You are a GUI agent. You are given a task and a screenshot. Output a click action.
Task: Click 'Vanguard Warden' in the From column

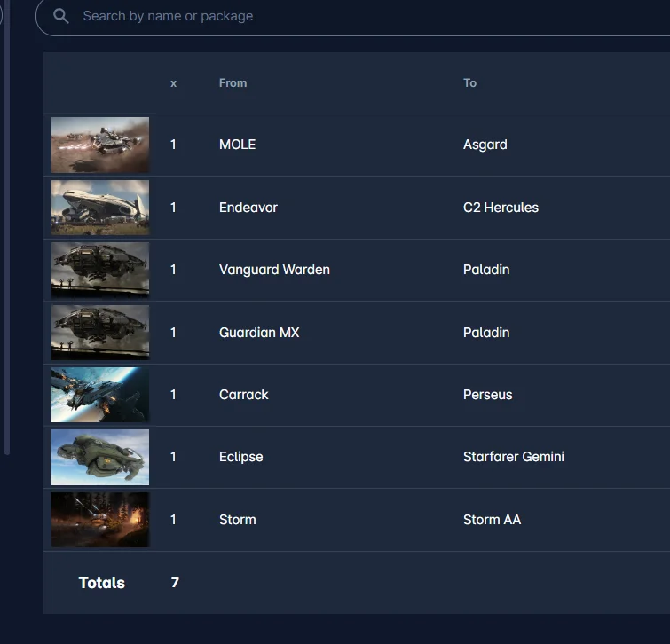pyautogui.click(x=274, y=270)
